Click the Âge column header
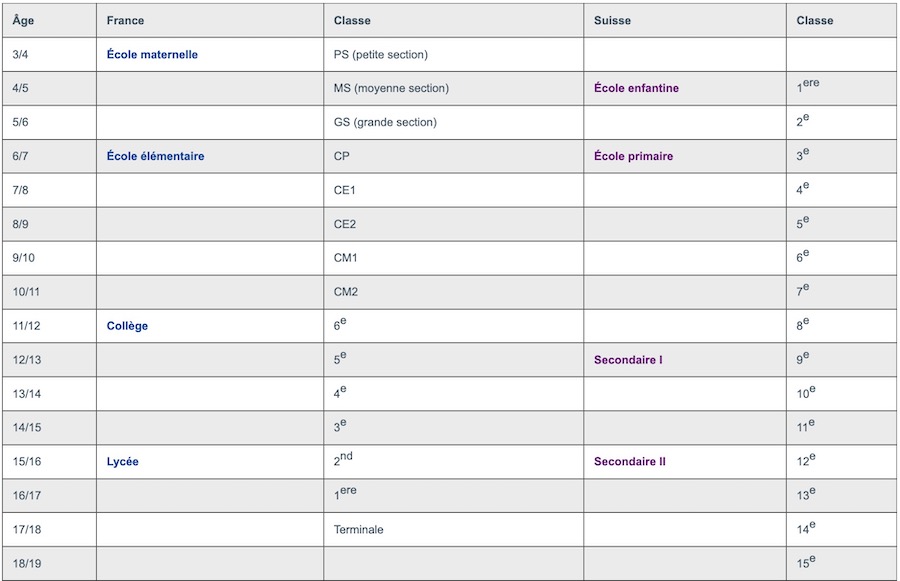 coord(23,21)
